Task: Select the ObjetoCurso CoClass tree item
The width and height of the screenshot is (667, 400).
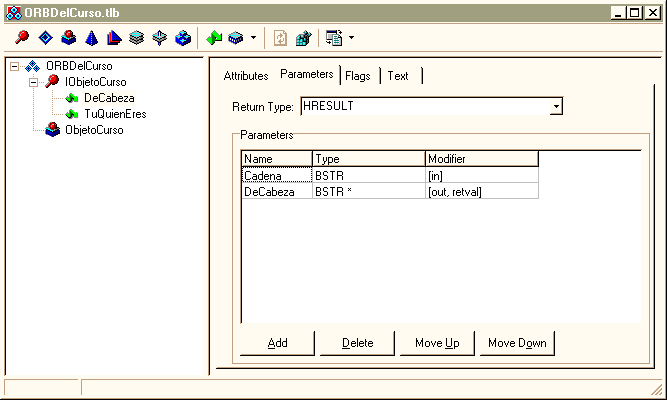Action: [94, 130]
